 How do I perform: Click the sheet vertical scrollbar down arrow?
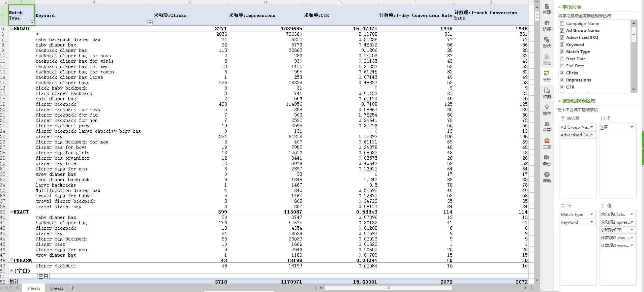tap(537, 280)
